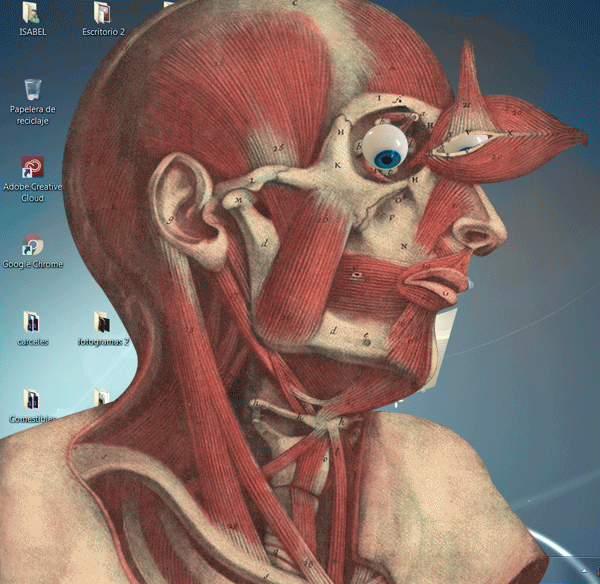600x584 pixels.
Task: Select the Escritorio 2 folder icon
Action: point(102,13)
